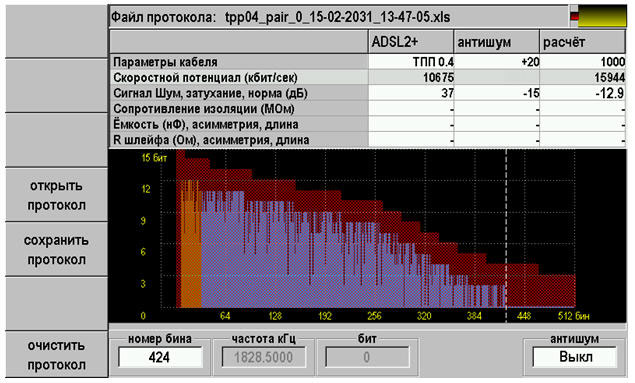Click the -12.9 norm value cell
The height and width of the screenshot is (383, 635).
pyautogui.click(x=583, y=93)
